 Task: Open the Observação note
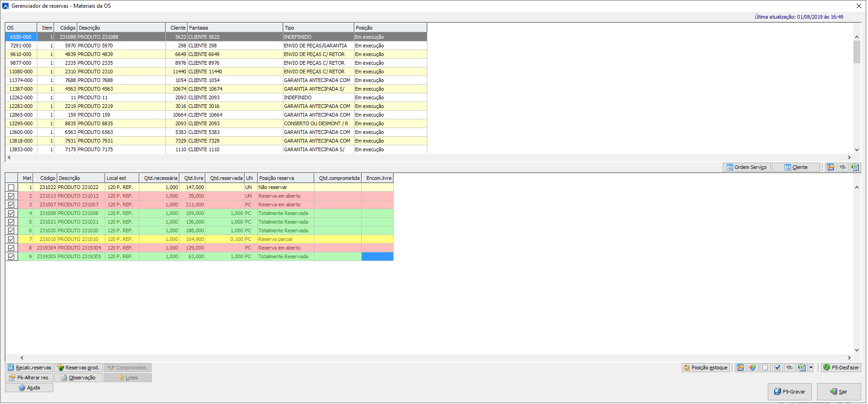click(78, 378)
